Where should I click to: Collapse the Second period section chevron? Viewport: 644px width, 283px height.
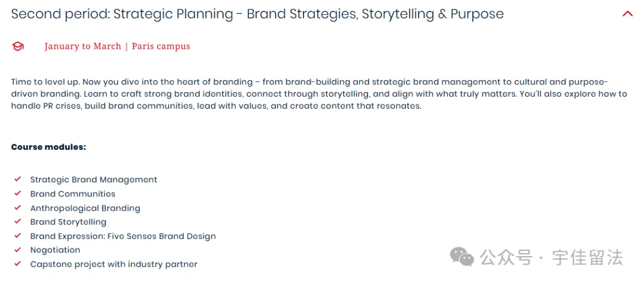click(x=627, y=14)
